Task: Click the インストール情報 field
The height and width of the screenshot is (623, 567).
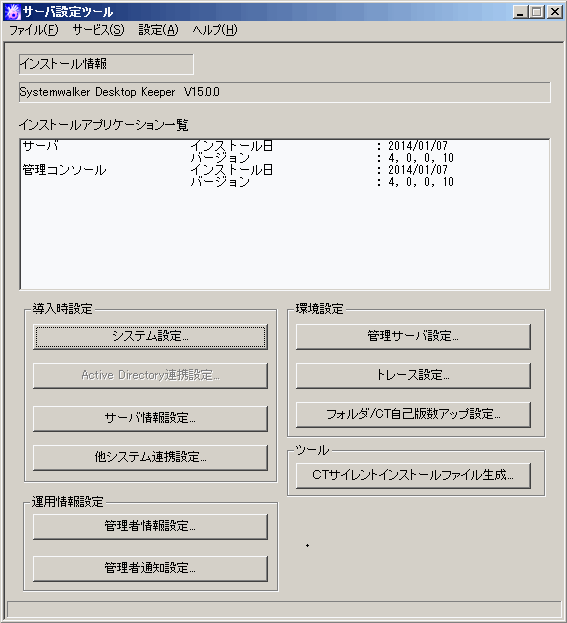Action: pyautogui.click(x=106, y=64)
